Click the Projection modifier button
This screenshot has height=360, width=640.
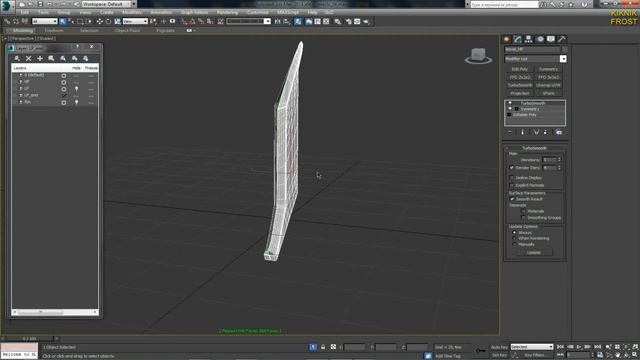click(x=520, y=93)
